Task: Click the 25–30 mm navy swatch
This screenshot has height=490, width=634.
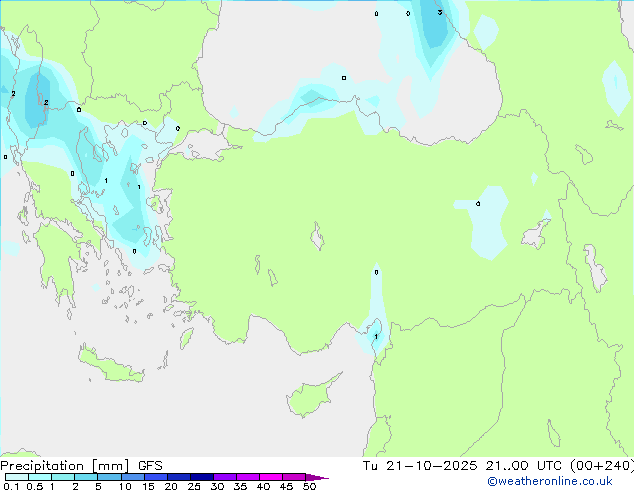Action: [x=201, y=477]
